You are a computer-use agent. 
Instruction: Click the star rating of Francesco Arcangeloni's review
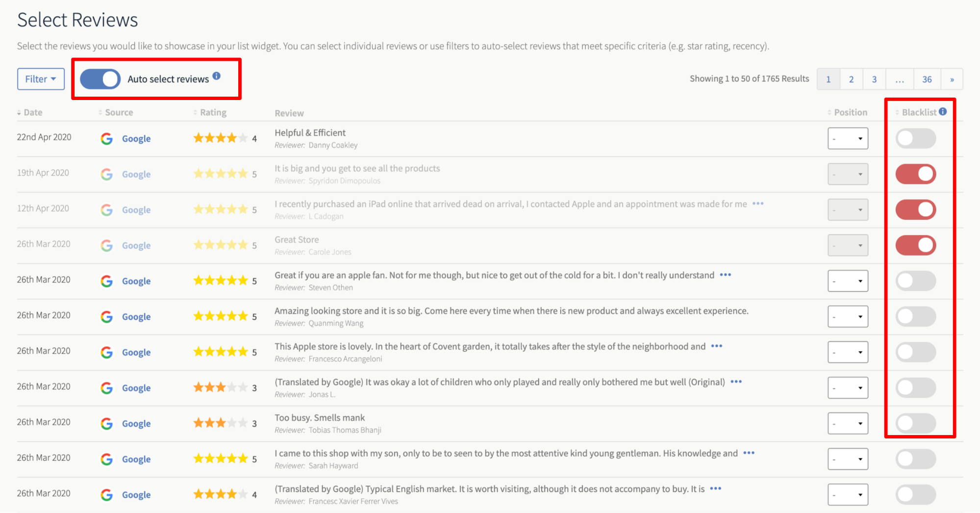221,352
